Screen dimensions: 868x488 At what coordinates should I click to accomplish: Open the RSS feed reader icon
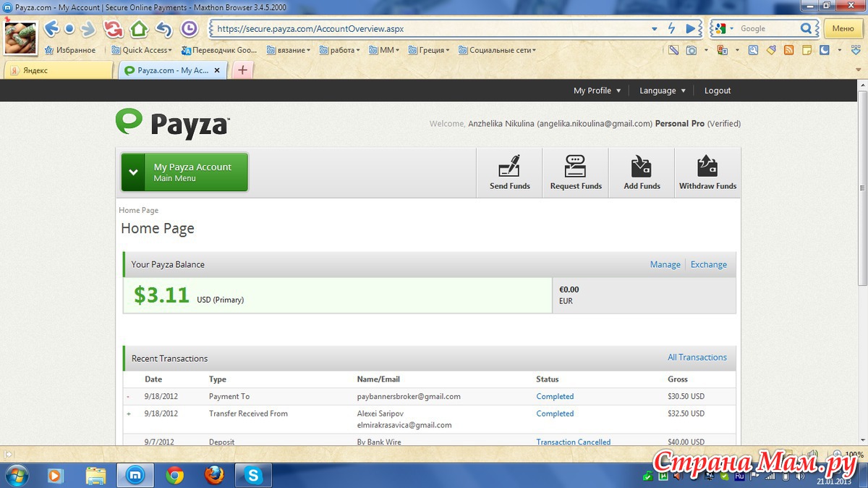click(x=788, y=50)
